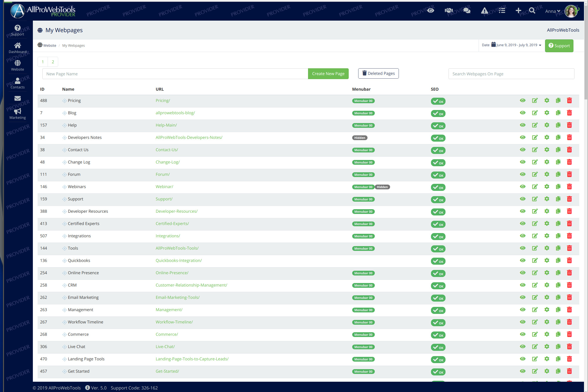The image size is (588, 392).
Task: Open Contacts from the sidebar
Action: (18, 83)
